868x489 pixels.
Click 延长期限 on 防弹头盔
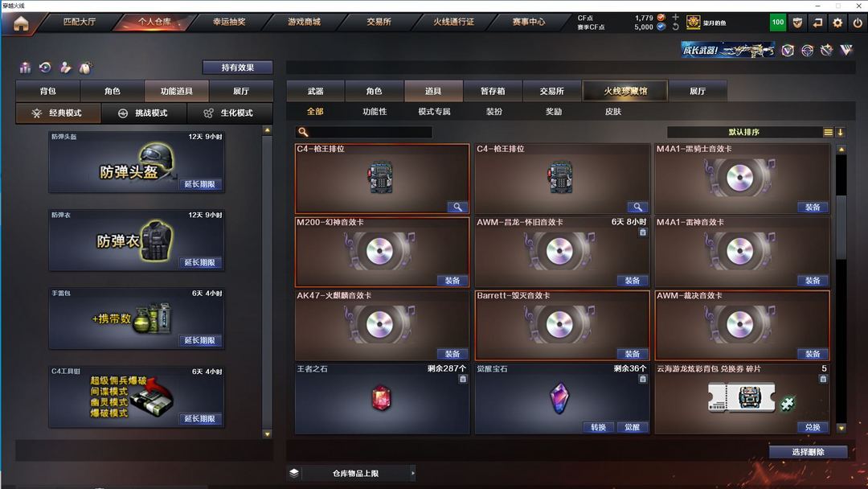click(x=200, y=184)
